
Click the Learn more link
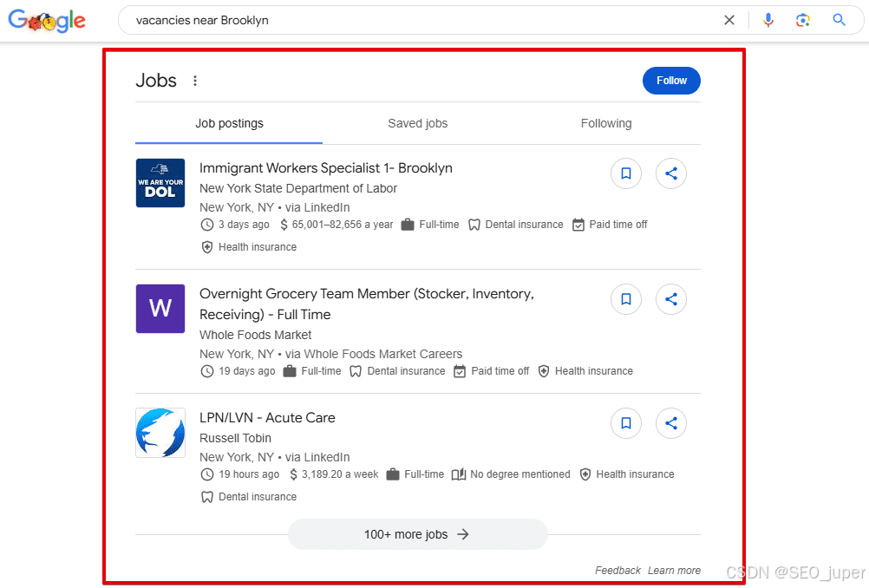click(x=674, y=571)
